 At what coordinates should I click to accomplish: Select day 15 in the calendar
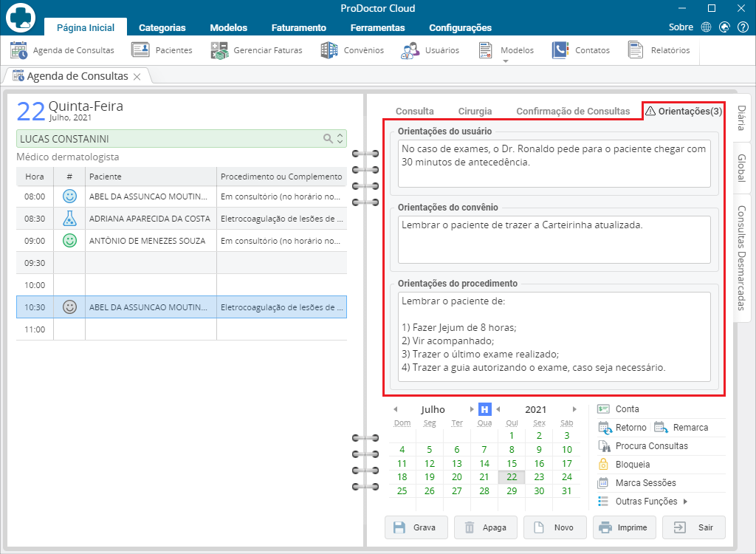coord(512,463)
